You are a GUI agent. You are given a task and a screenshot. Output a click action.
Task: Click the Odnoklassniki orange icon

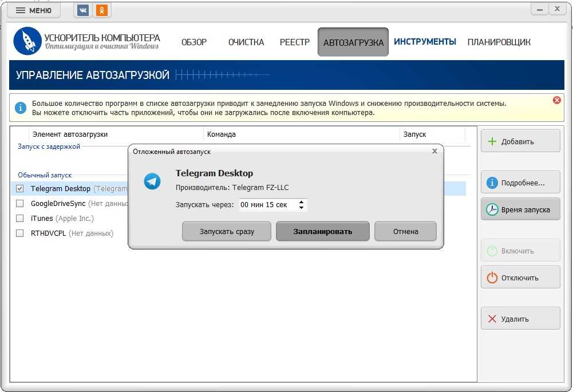point(101,10)
